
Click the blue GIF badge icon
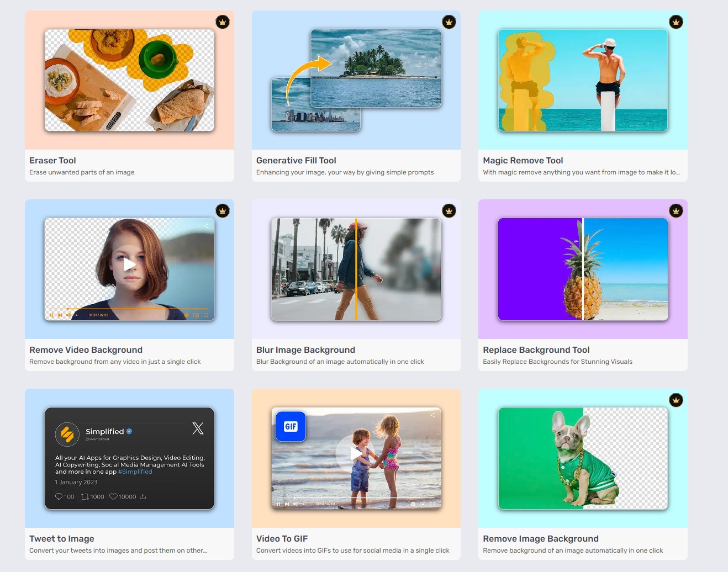291,426
